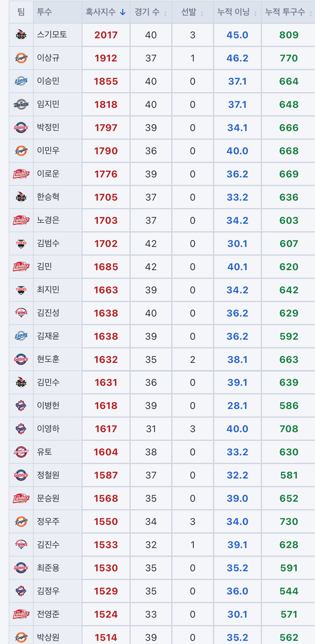This screenshot has height=644, width=315.
Task: Open pitcher 노경은's entry
Action: (x=48, y=220)
